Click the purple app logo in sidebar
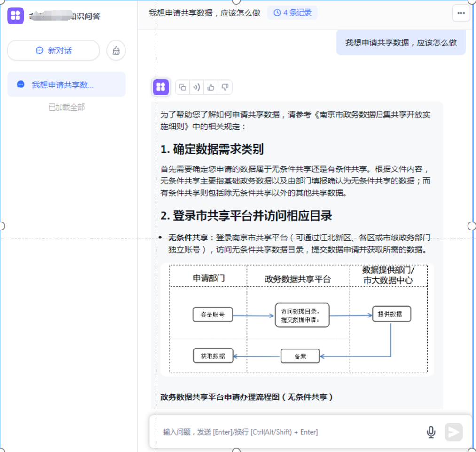476x452 pixels. tap(16, 16)
